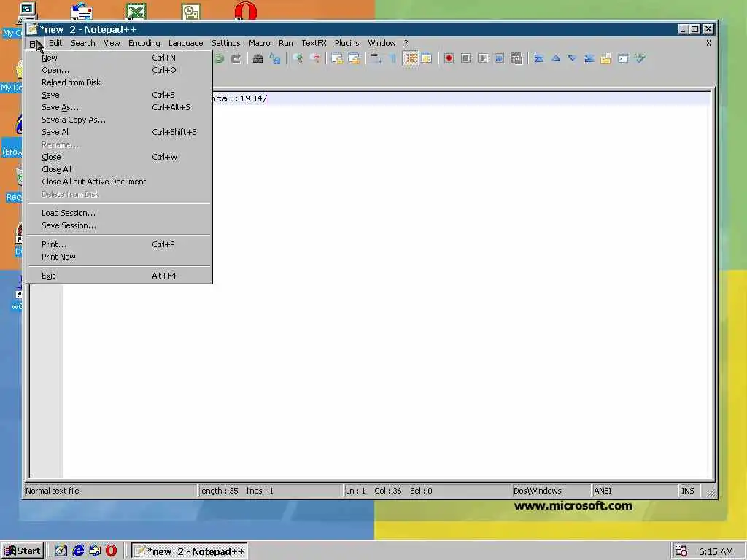This screenshot has height=560, width=747.
Task: Click the Zoom In toolbar icon
Action: (298, 58)
